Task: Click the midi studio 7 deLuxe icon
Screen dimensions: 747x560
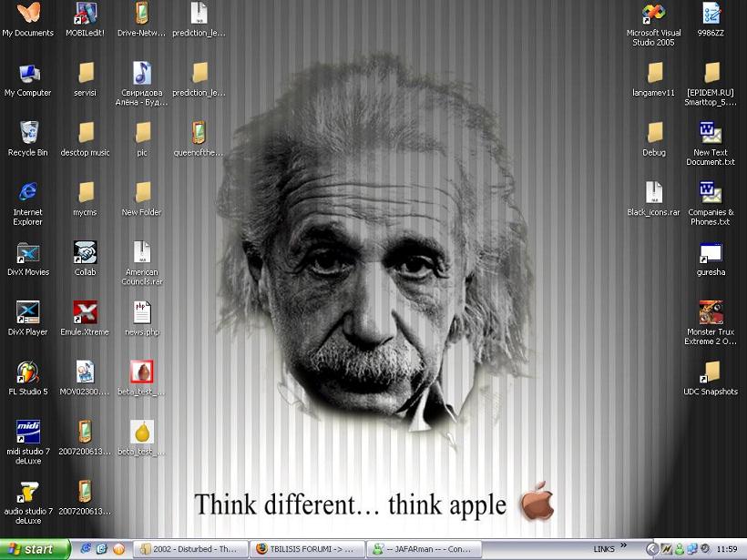Action: pyautogui.click(x=28, y=432)
